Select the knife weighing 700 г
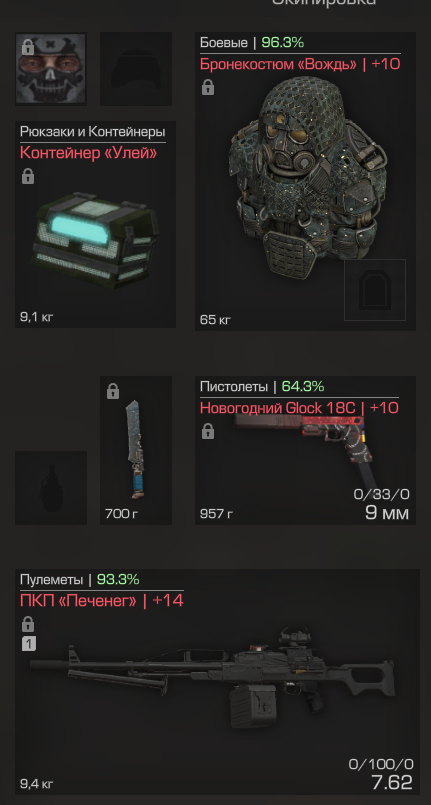The width and height of the screenshot is (431, 805). coord(135,450)
